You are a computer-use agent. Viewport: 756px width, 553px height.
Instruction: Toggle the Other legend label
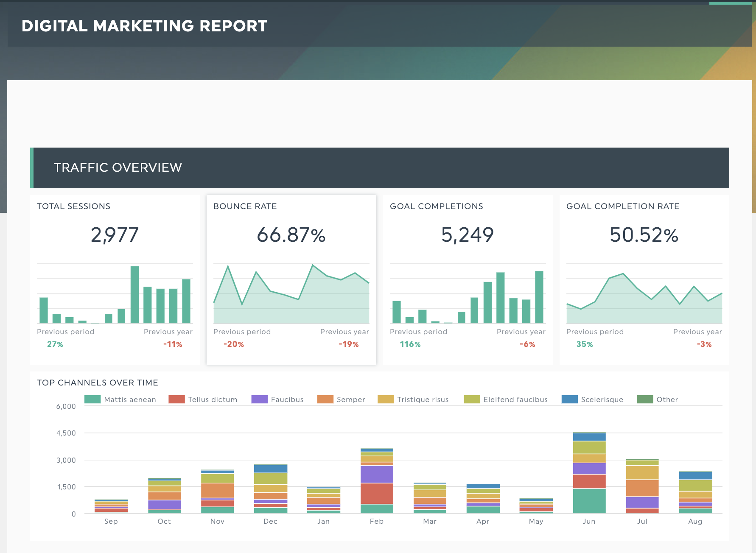tap(667, 399)
